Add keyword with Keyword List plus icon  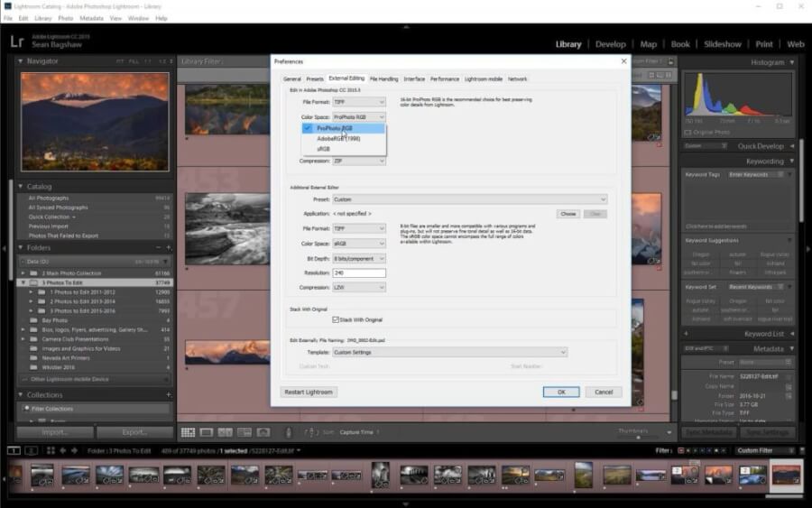(x=687, y=334)
